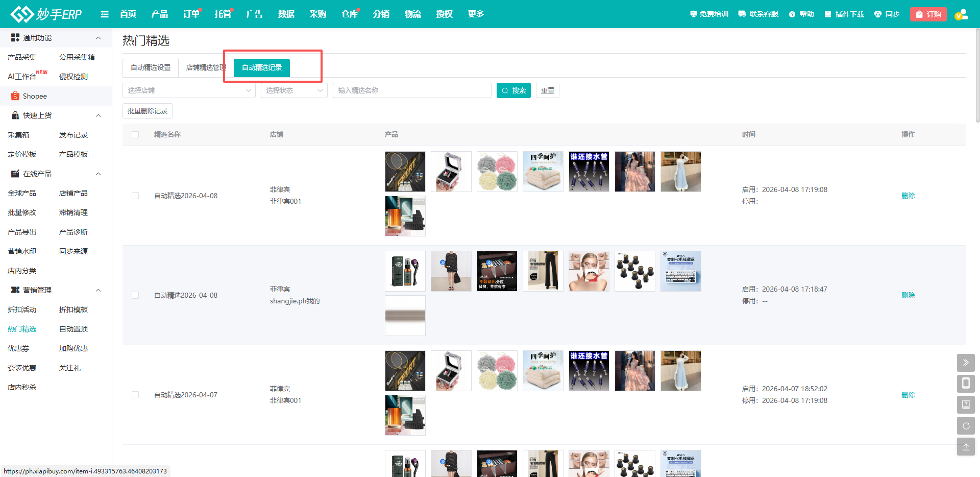The image size is (980, 477).
Task: Click the 搜索 search button
Action: tap(513, 90)
